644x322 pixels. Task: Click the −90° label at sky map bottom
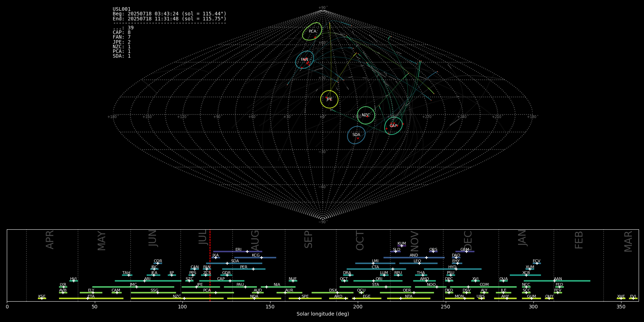click(323, 222)
